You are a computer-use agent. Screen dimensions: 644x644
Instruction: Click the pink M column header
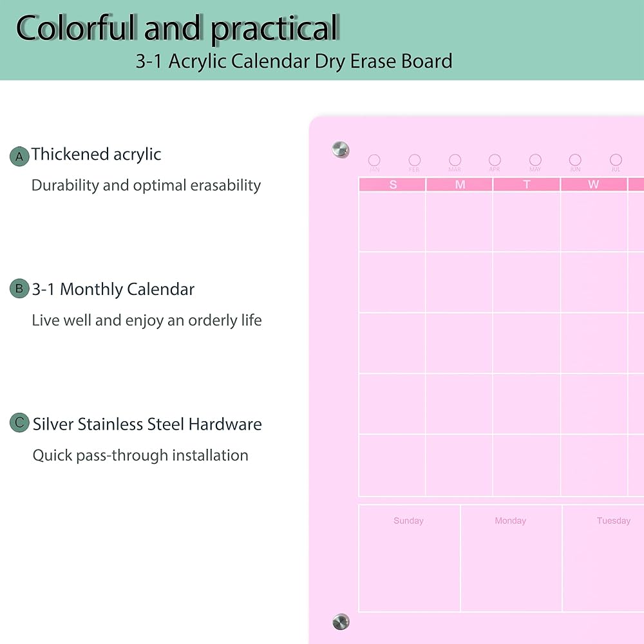(x=460, y=185)
